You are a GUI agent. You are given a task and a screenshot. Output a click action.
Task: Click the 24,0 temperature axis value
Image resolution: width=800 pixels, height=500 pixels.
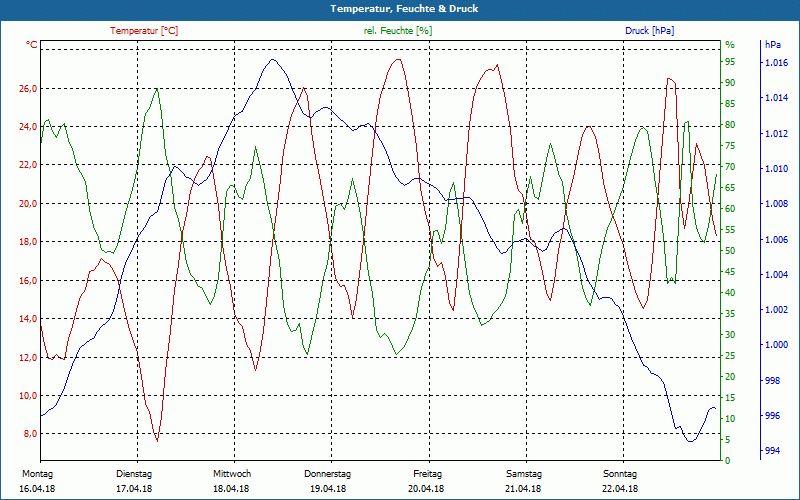[29, 127]
